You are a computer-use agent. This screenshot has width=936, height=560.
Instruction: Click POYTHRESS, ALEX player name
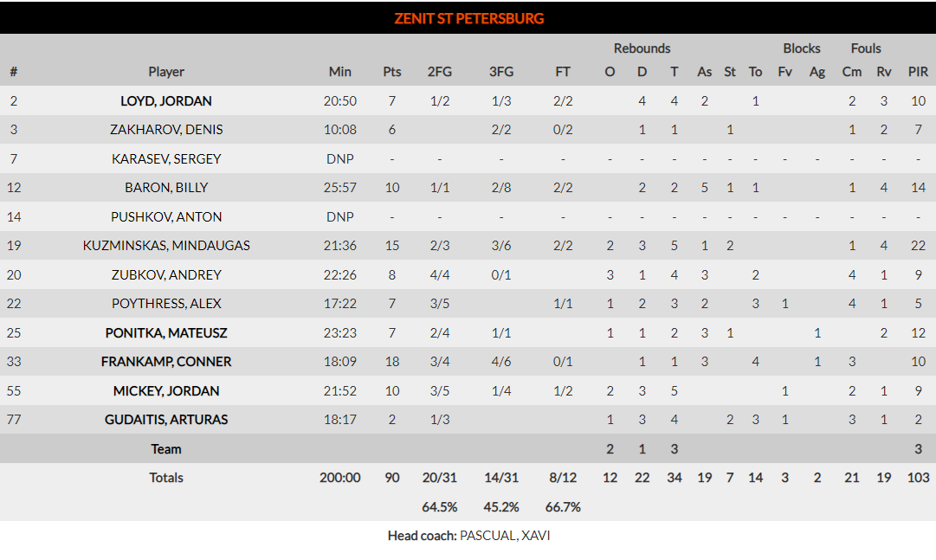166,304
